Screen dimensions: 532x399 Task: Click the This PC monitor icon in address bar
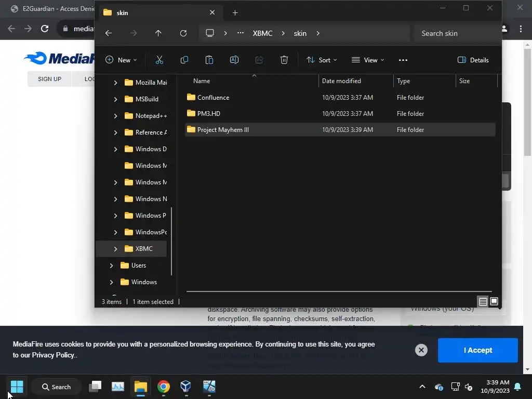coord(210,33)
